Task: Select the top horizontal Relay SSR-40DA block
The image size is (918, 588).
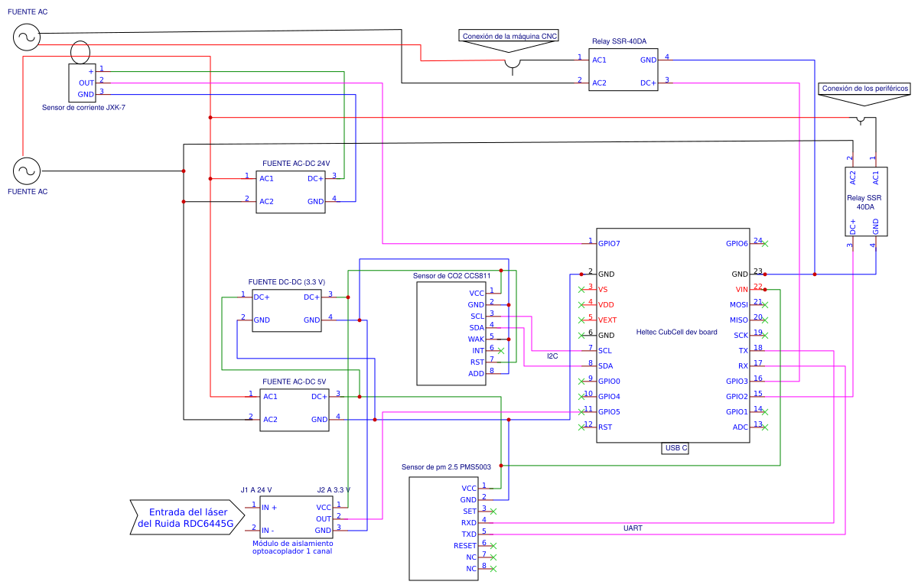Action: tap(623, 70)
